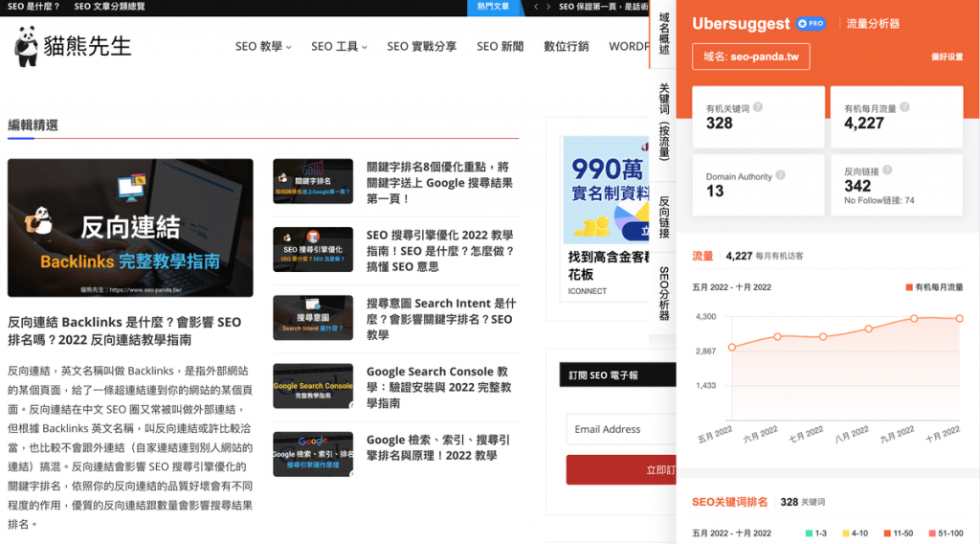
Task: Click the 貓熊先生 site title
Action: tap(87, 46)
